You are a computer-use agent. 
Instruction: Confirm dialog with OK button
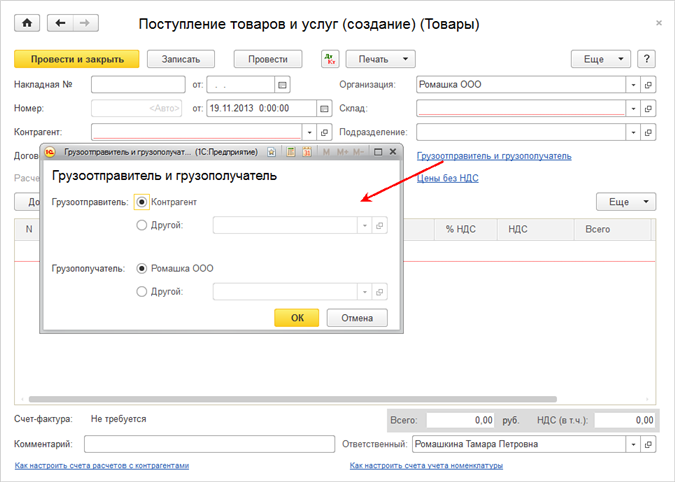tap(297, 318)
